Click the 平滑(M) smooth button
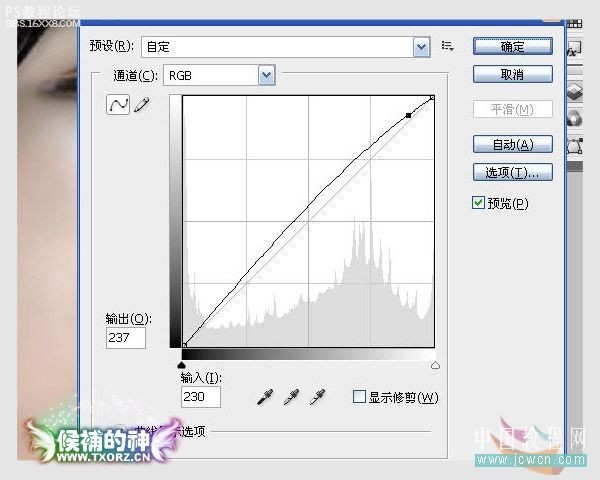 pos(512,109)
